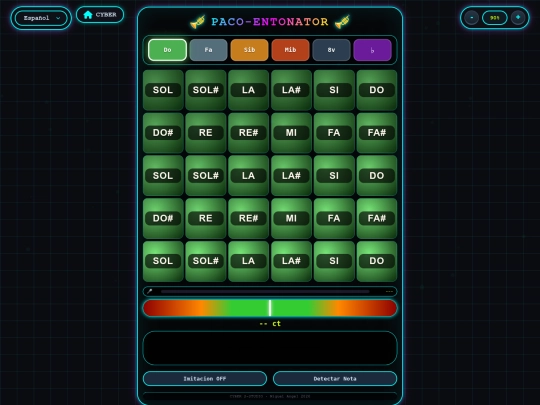540x405 pixels.
Task: Play SOL# in the third note row
Action: pyautogui.click(x=206, y=176)
